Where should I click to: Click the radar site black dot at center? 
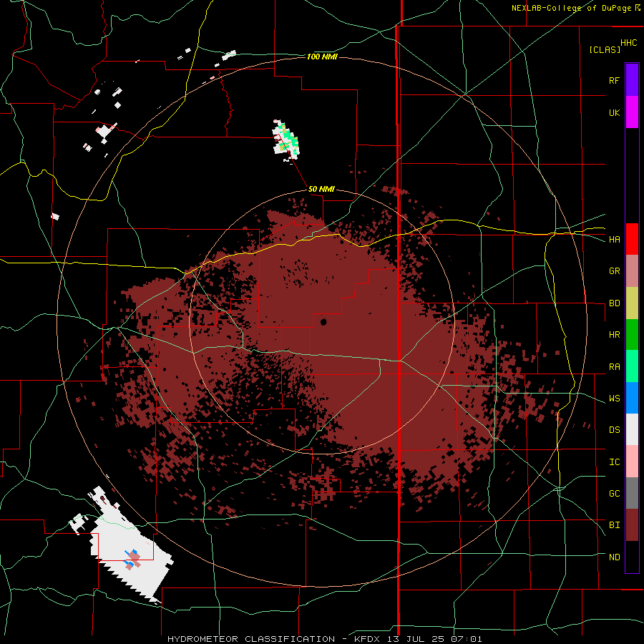323,321
